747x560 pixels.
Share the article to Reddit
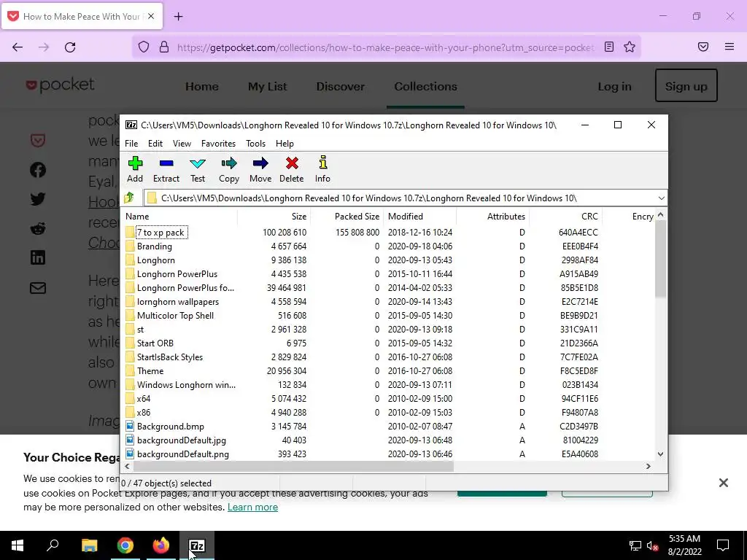click(x=38, y=228)
